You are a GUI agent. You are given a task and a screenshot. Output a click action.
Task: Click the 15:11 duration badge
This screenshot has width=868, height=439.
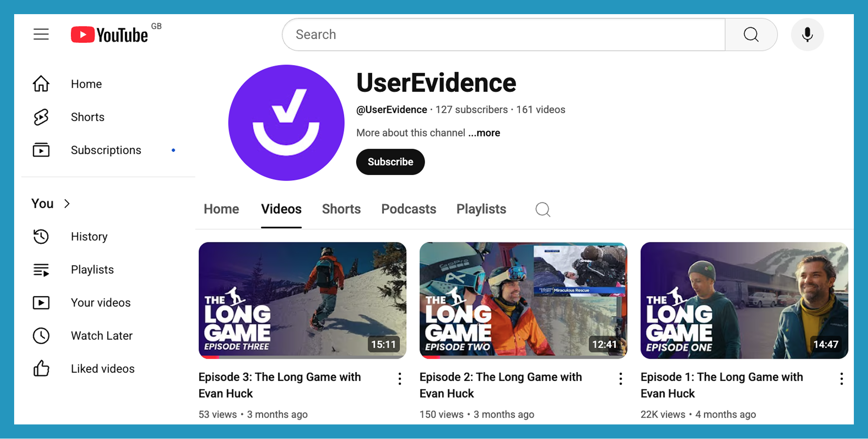(x=384, y=344)
